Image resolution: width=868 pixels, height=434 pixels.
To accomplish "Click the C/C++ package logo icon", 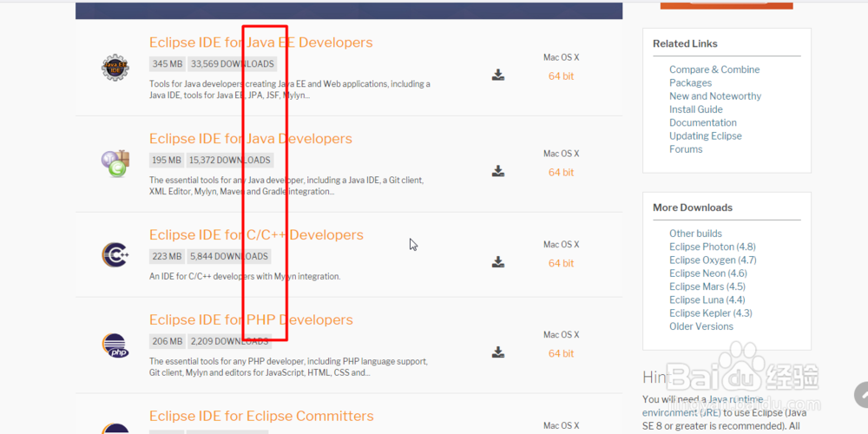I will (115, 254).
